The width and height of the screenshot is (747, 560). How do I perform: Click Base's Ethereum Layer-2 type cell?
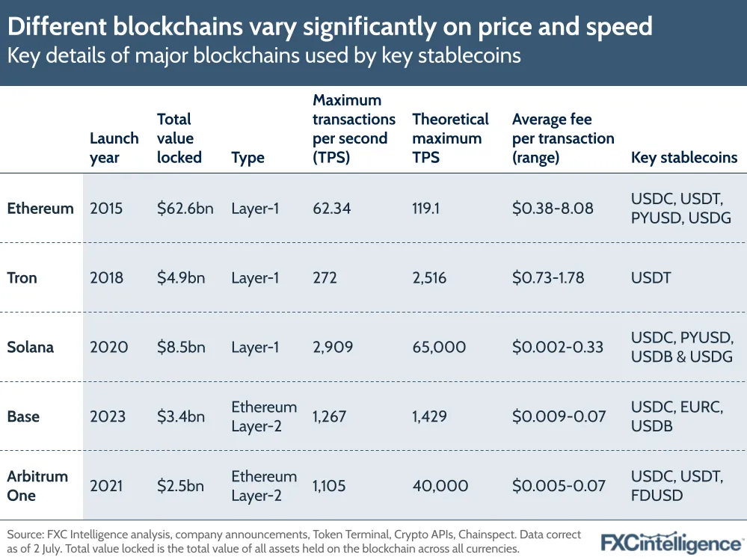tap(264, 416)
